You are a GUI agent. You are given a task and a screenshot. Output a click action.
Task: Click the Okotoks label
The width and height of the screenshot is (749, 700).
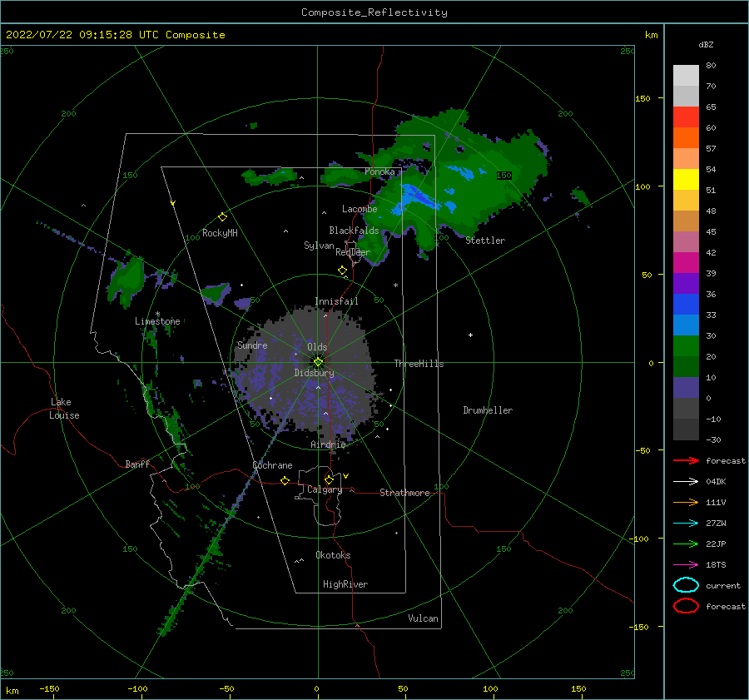[x=333, y=555]
